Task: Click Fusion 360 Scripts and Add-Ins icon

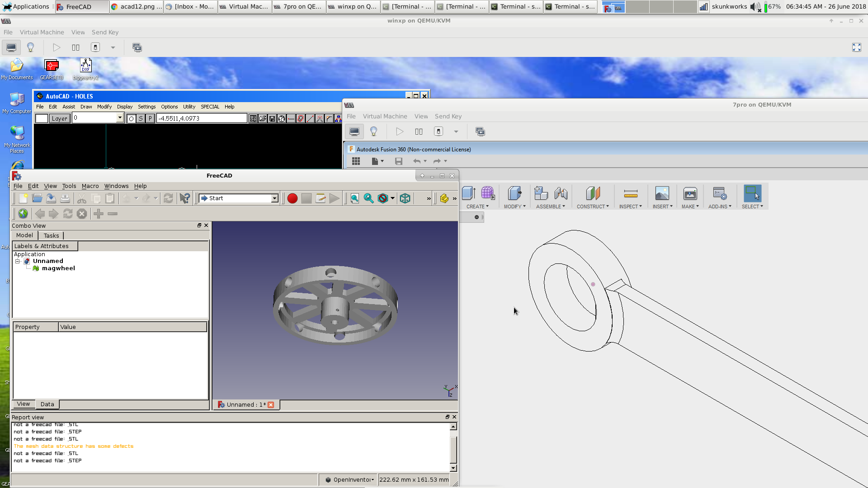Action: click(x=720, y=193)
